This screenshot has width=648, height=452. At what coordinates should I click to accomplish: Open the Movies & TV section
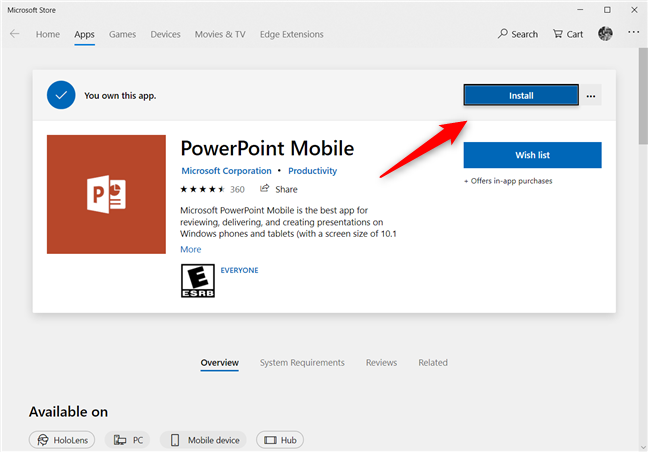click(219, 34)
